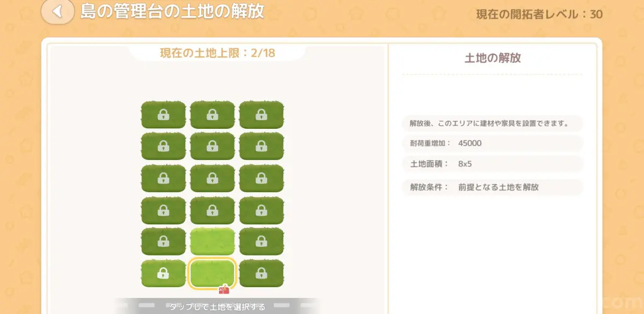This screenshot has height=314, width=644.
Task: Tap the light green locked plot, bottom-left
Action: click(x=163, y=273)
